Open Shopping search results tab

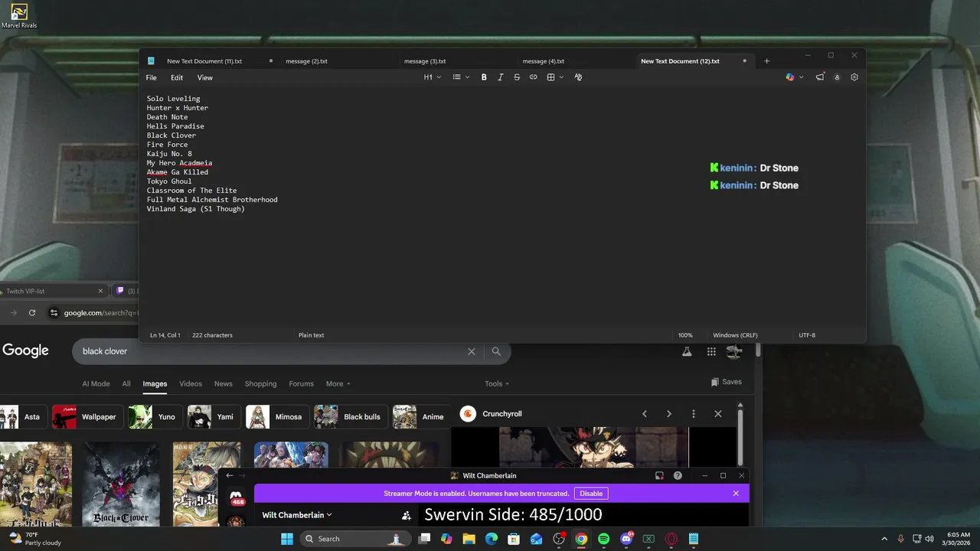tap(260, 384)
